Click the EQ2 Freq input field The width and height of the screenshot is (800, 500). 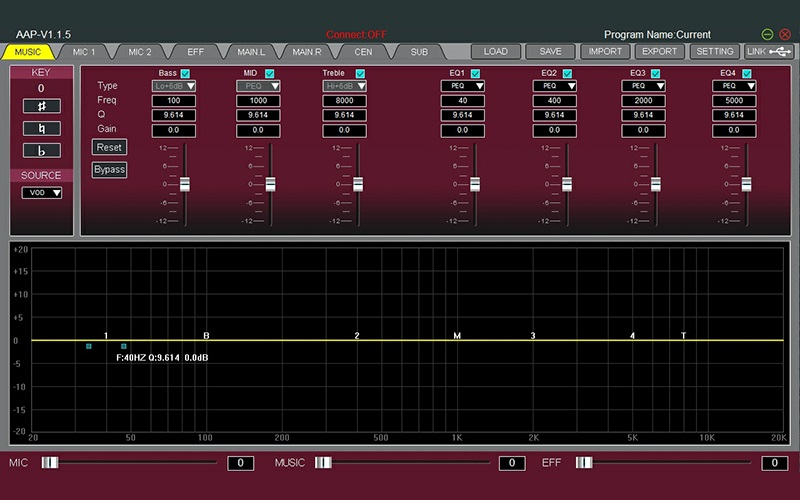(553, 101)
